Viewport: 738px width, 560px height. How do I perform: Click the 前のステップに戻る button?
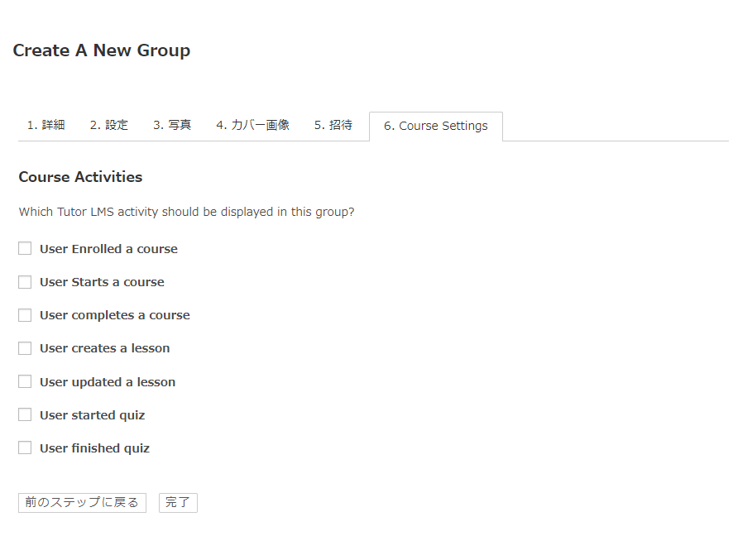(82, 503)
